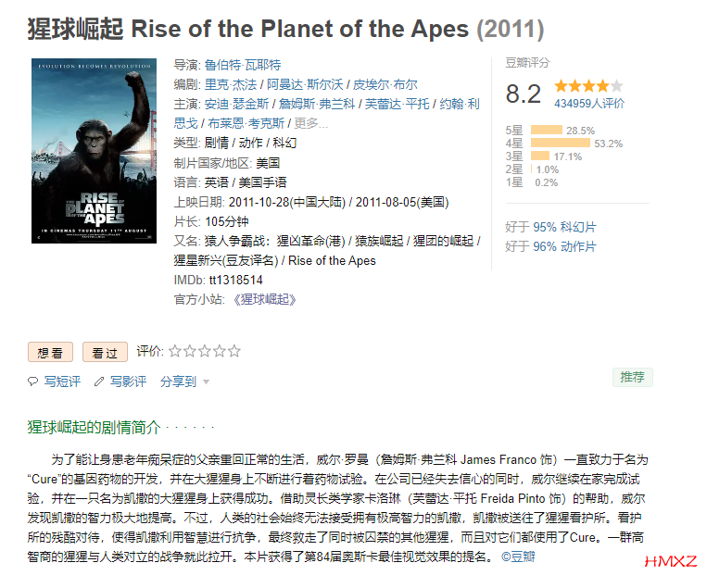Click the 写短评 speech bubble icon
Screen dimensions: 707x588
point(33,382)
